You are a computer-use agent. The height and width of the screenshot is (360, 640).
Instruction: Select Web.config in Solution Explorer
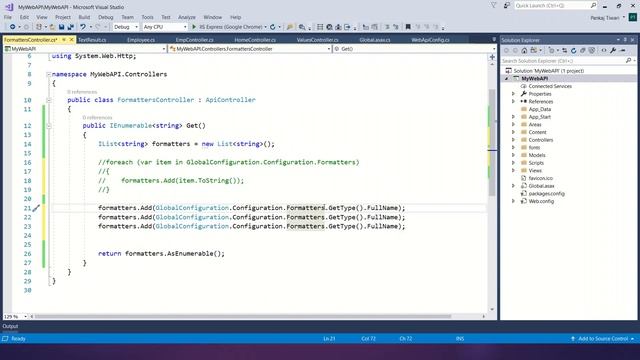click(x=541, y=201)
